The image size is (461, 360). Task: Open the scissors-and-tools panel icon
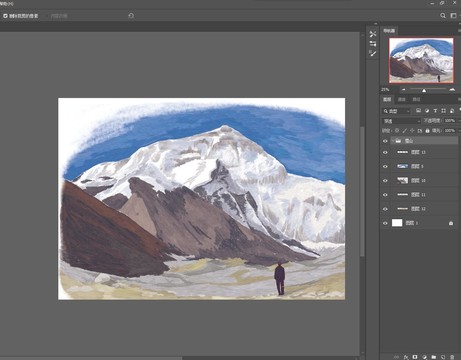tap(373, 34)
